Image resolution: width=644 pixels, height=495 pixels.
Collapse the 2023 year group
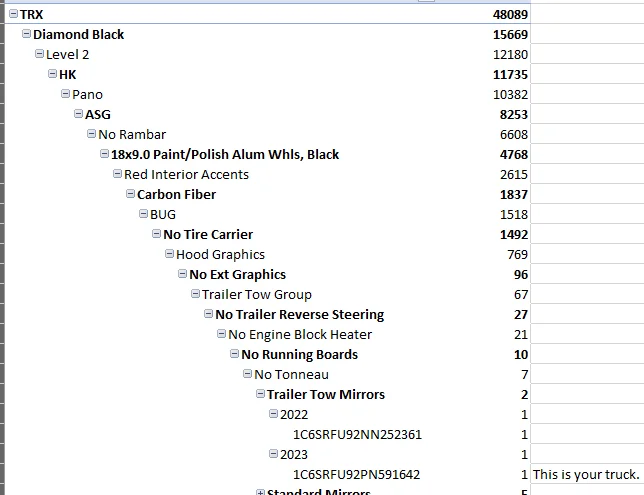pyautogui.click(x=274, y=454)
